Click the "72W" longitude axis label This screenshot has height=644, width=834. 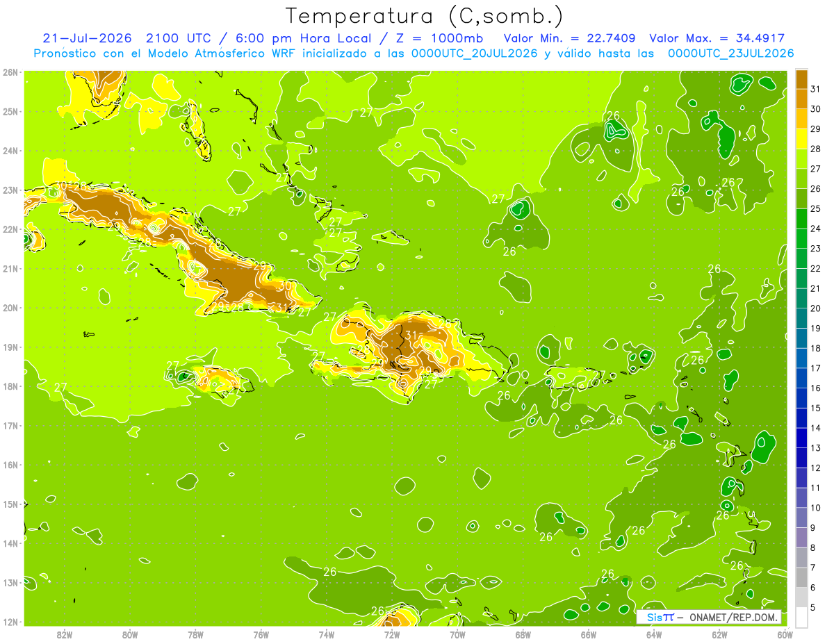click(x=391, y=634)
